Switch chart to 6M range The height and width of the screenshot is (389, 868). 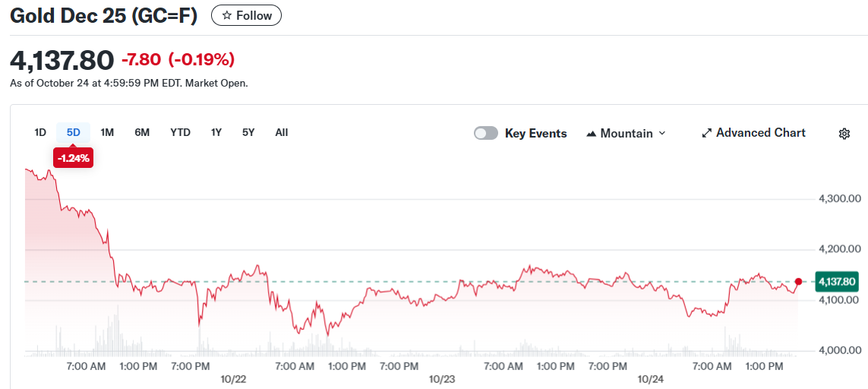coord(142,132)
